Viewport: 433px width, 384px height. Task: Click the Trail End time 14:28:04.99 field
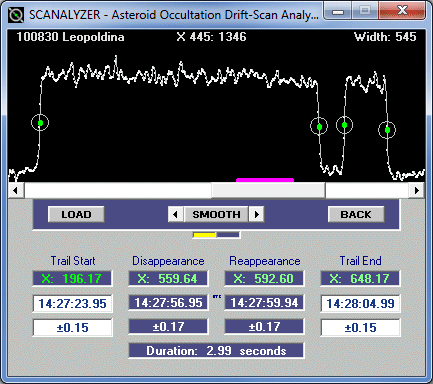(x=360, y=303)
